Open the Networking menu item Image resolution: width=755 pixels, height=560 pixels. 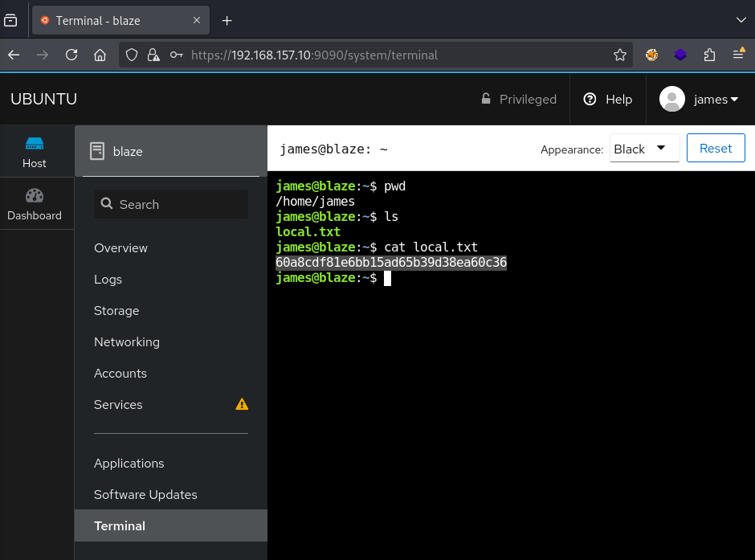point(127,342)
